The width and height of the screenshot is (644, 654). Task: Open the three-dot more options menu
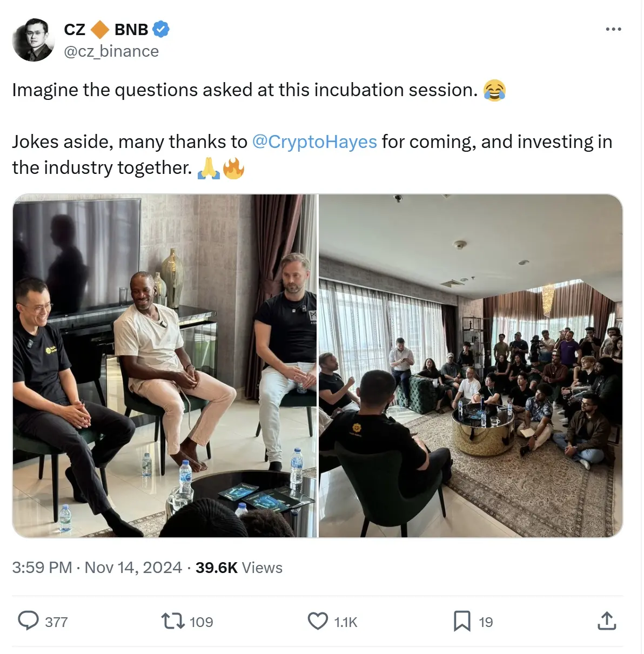click(x=613, y=29)
